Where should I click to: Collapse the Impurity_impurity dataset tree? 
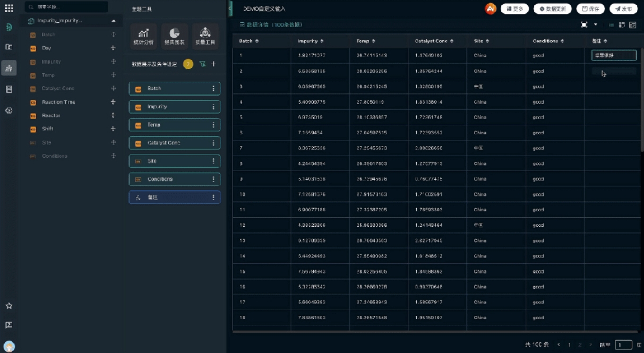coord(113,21)
